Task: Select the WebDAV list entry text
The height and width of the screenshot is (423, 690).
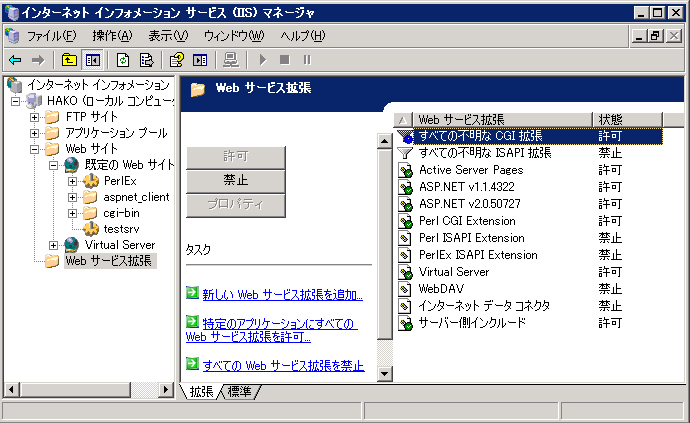Action: point(441,289)
